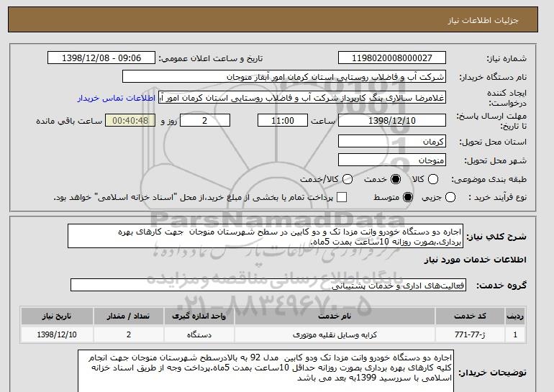This screenshot has width=554, height=392.
Task: Click the کد خدمت column header
Action: (471, 316)
